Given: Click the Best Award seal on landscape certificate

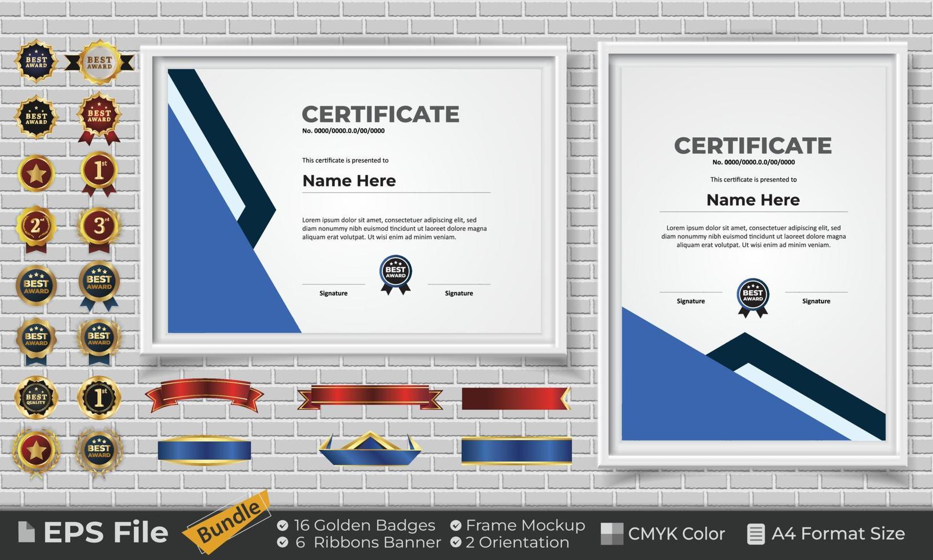Looking at the screenshot, I should [x=395, y=275].
